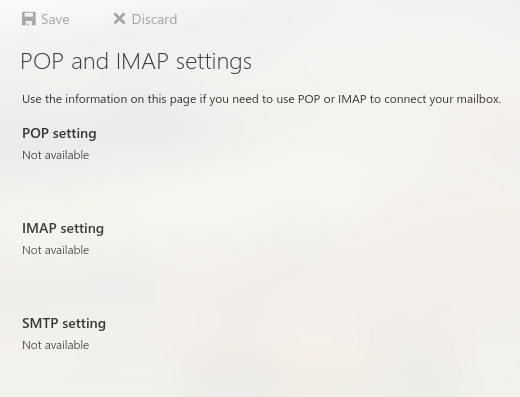Select the POP and IMAP settings heading
This screenshot has height=397, width=520.
[136, 62]
